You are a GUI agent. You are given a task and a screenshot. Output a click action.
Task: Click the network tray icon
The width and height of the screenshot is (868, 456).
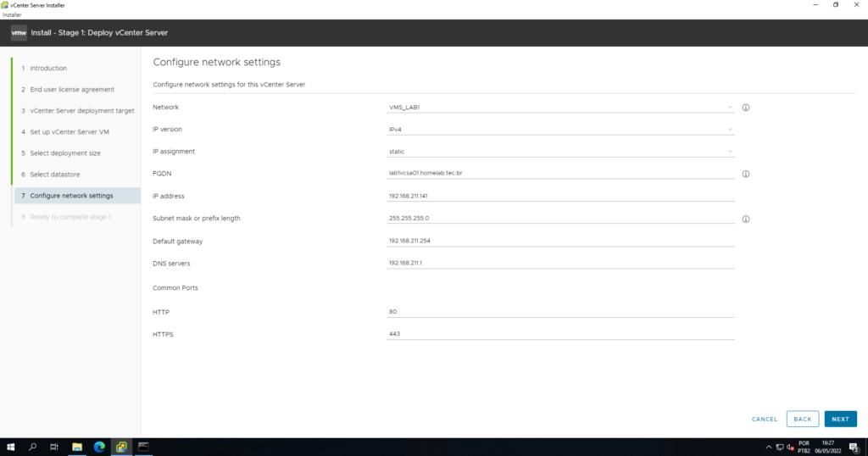(780, 448)
